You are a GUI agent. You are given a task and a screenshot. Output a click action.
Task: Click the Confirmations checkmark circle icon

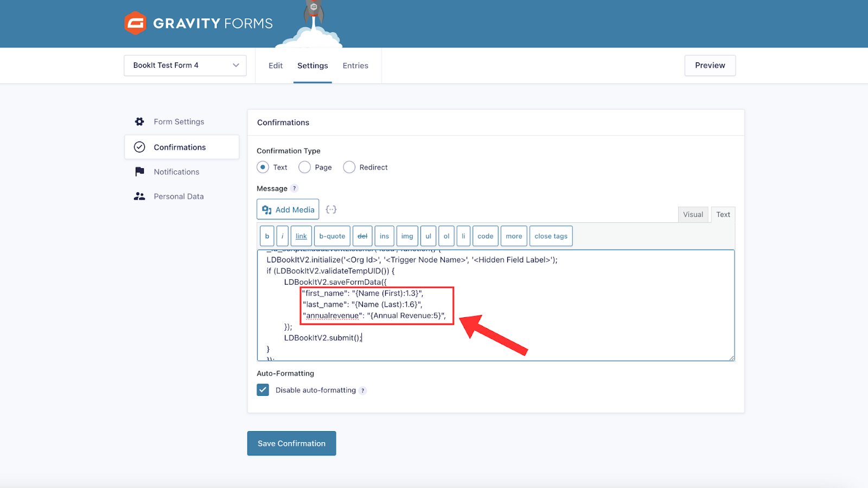pyautogui.click(x=139, y=147)
